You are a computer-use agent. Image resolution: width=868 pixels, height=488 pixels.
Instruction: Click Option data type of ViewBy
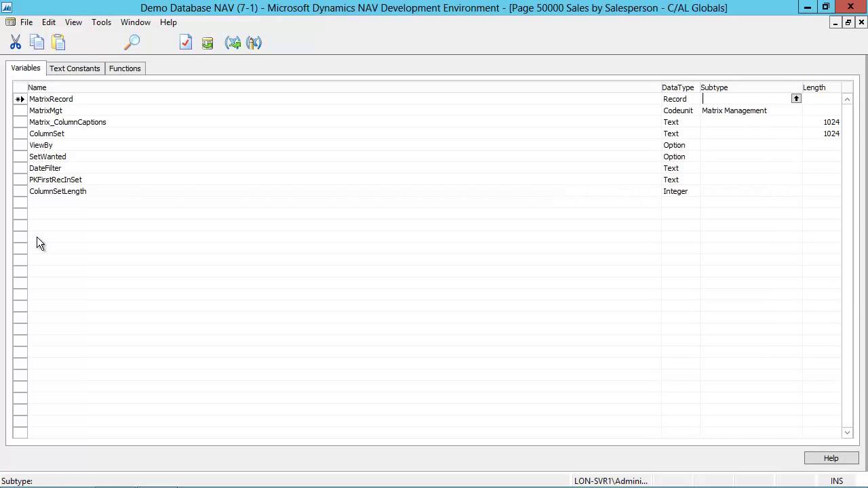pyautogui.click(x=680, y=145)
